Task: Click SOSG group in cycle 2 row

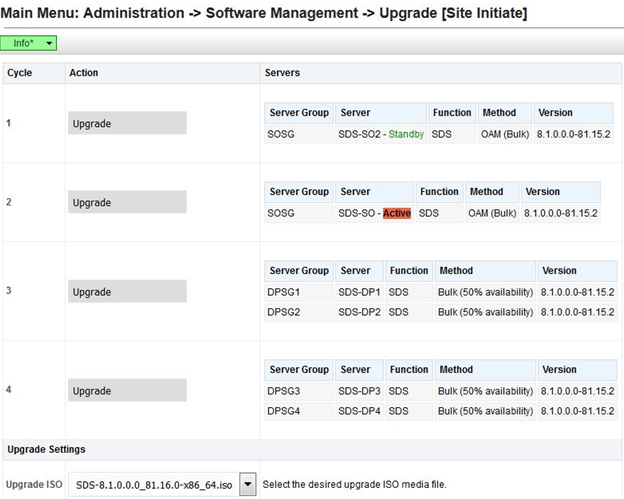Action: 299,213
